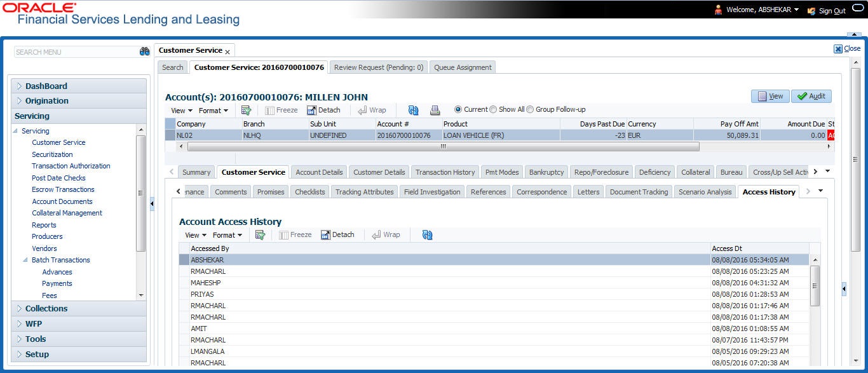This screenshot has height=373, width=868.
Task: Click the binoculars search menu icon
Action: 144,52
